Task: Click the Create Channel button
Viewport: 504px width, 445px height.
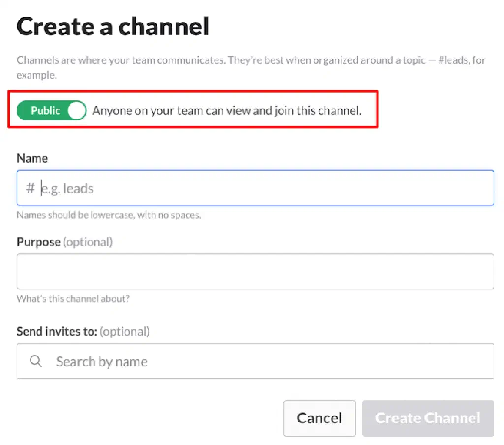Action: (x=428, y=418)
